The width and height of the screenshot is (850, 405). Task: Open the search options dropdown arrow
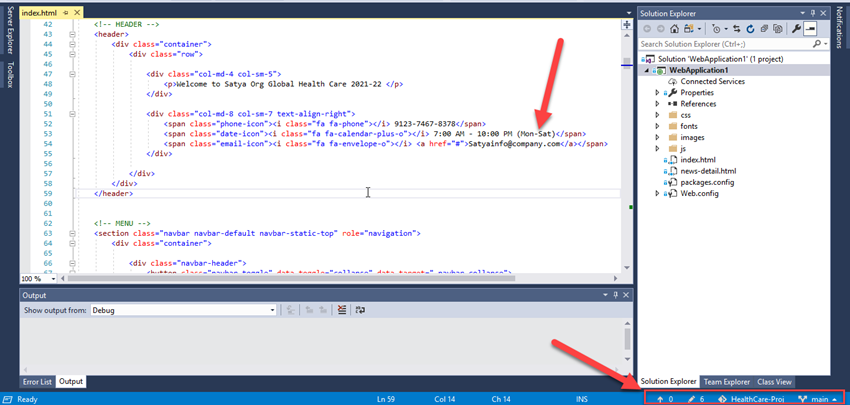pos(826,43)
